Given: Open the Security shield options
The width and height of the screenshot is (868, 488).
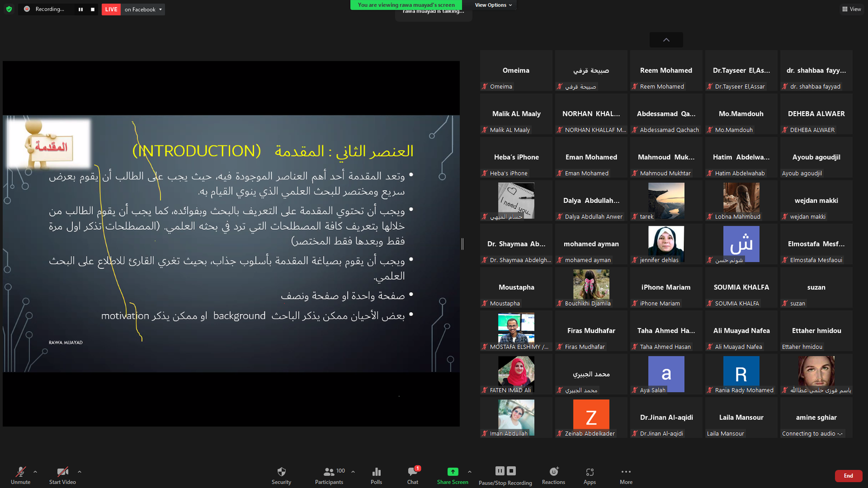Looking at the screenshot, I should pyautogui.click(x=281, y=476).
